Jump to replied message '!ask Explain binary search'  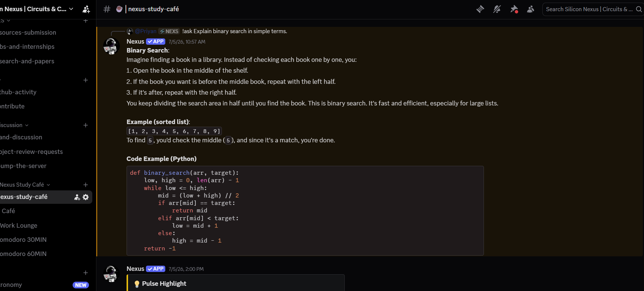point(235,31)
